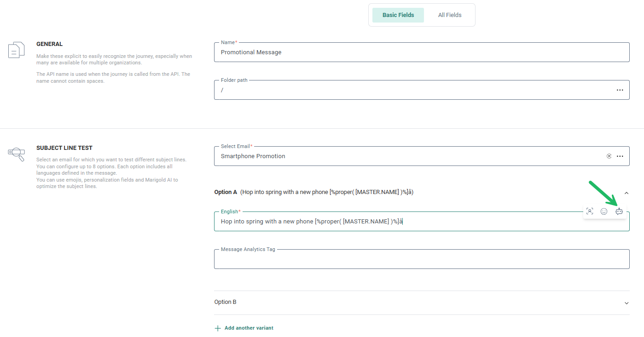Click the personalization fields icon
The image size is (644, 337).
(590, 211)
